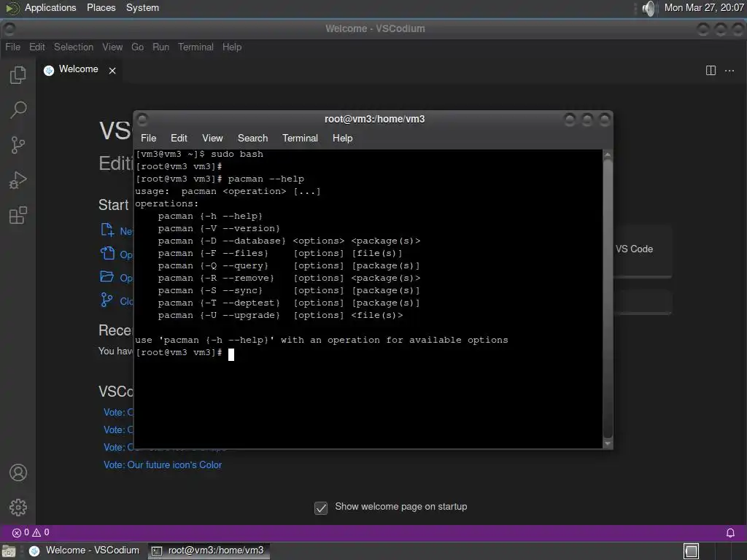Click the terminal scrollbar down arrow

608,443
